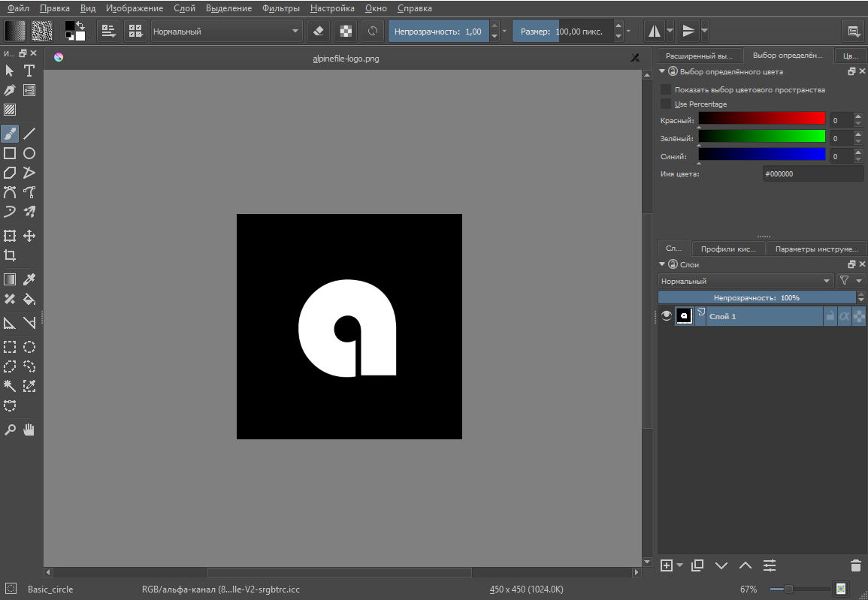
Task: Select the Crop tool
Action: (10, 255)
